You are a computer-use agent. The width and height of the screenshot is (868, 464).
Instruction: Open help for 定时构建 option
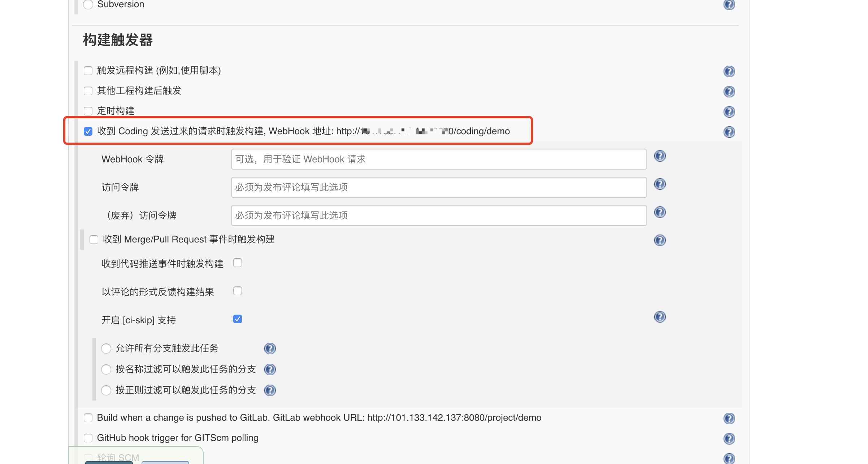[x=729, y=112]
